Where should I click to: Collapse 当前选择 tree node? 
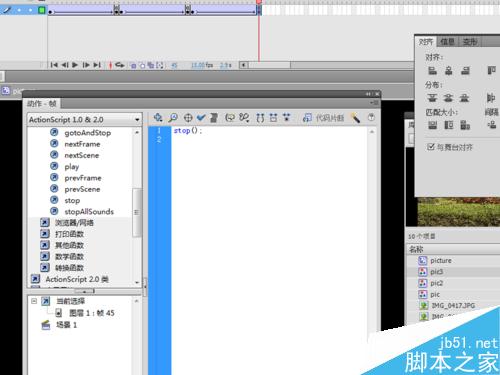[34, 301]
